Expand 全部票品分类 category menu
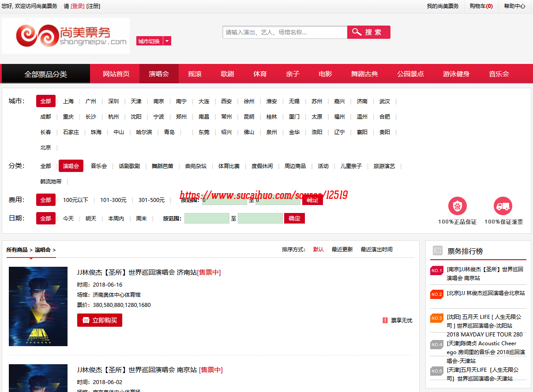Screen dimensions: 533x392 [x=46, y=74]
